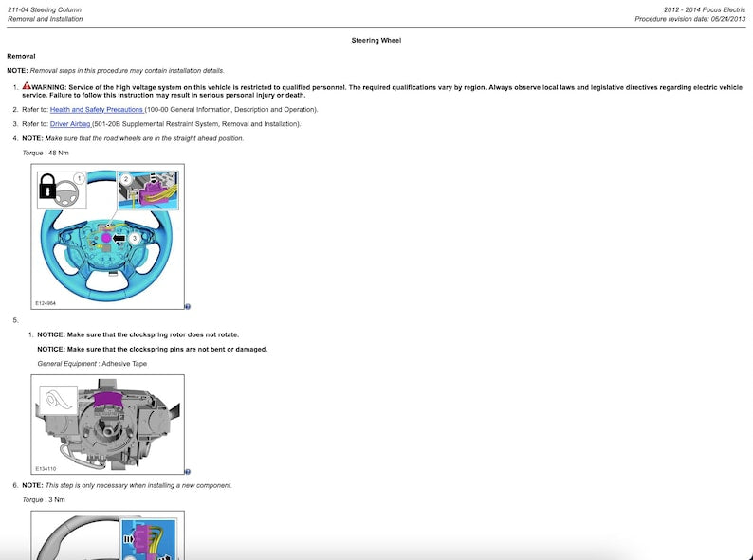Click the E134110 figure label
Image resolution: width=753 pixels, height=560 pixels.
(x=46, y=468)
